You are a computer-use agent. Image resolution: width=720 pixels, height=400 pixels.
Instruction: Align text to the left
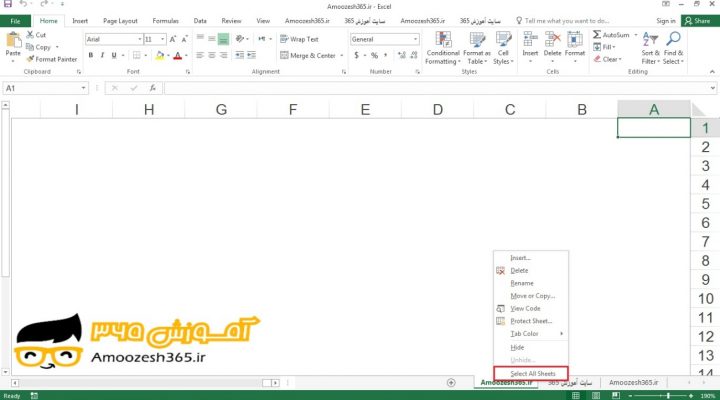coord(200,56)
